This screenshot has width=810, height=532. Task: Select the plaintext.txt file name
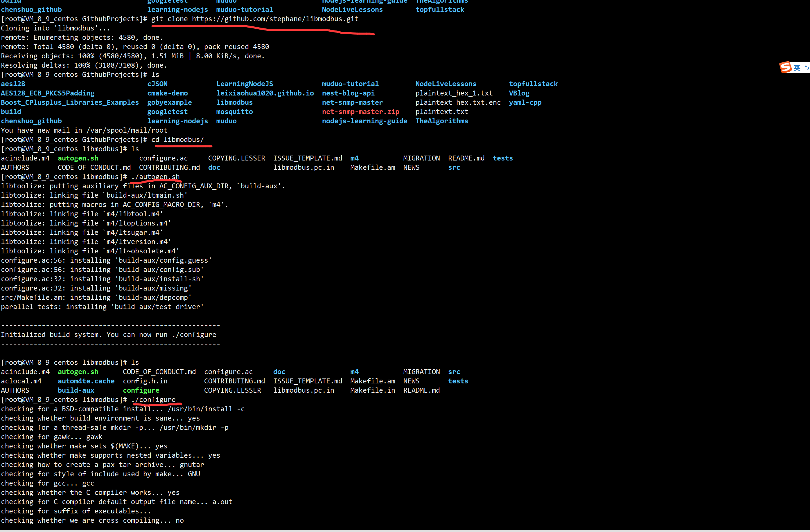tap(442, 112)
